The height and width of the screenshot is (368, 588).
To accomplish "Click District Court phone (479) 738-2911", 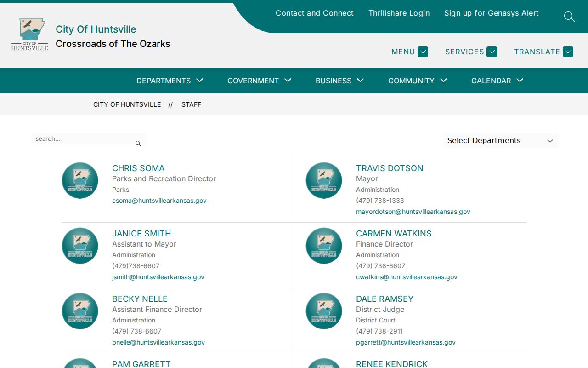I will [379, 331].
